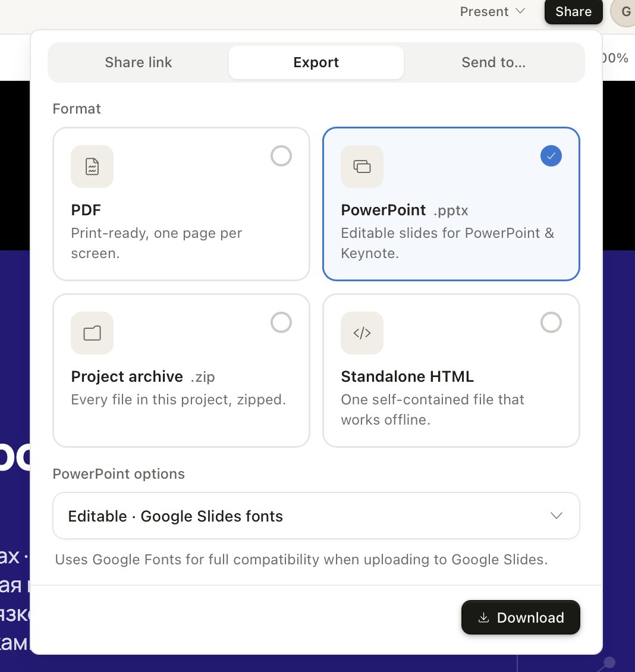The height and width of the screenshot is (672, 635).
Task: Click the Project archive .zip title text
Action: pos(143,376)
